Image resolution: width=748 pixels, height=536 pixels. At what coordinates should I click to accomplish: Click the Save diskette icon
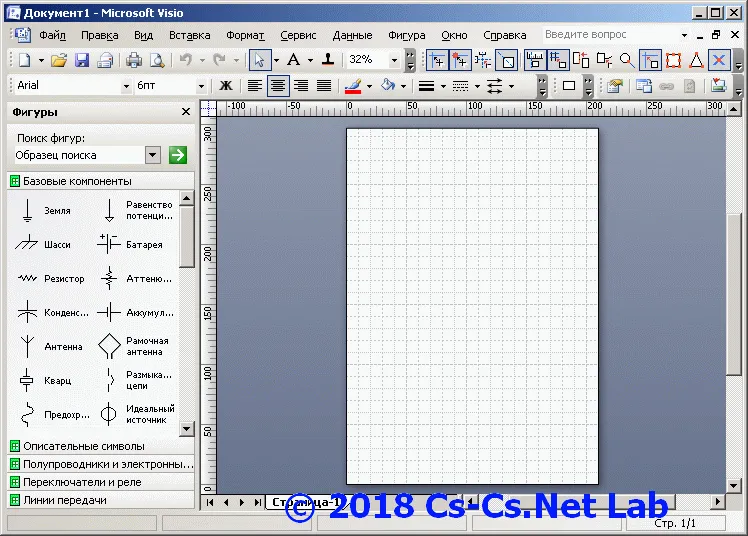click(82, 60)
